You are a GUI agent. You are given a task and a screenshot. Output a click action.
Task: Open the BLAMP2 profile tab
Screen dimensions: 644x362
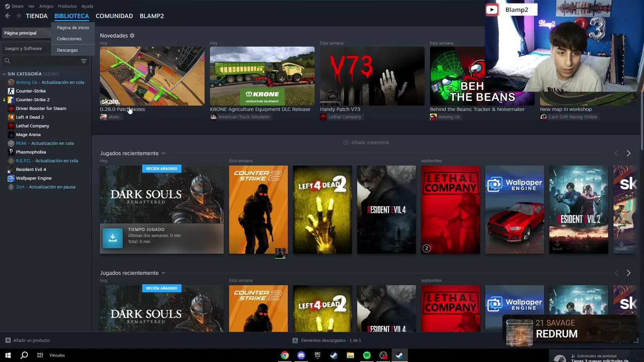tap(151, 16)
